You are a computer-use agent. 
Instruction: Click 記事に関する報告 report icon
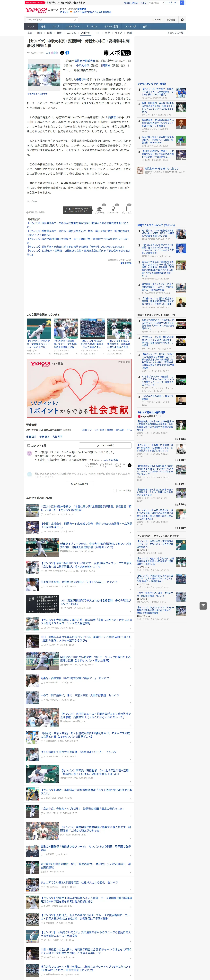coord(36,212)
